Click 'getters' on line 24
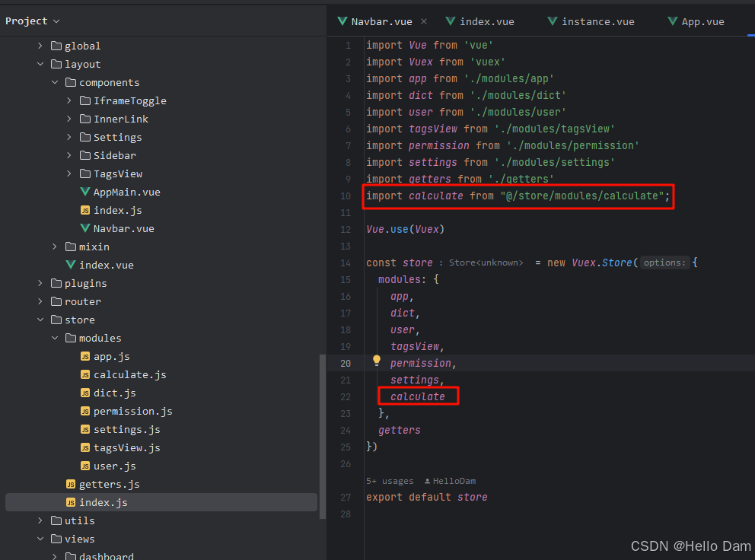Image resolution: width=755 pixels, height=560 pixels. (x=399, y=431)
